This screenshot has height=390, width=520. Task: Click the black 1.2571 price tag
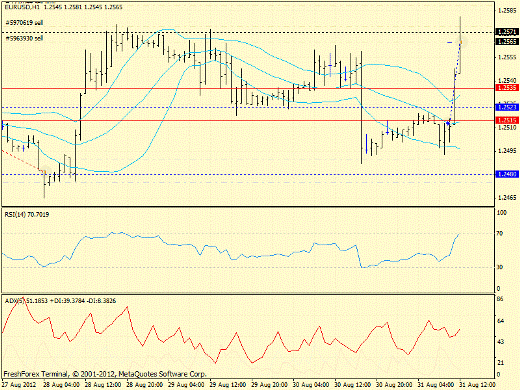point(507,32)
